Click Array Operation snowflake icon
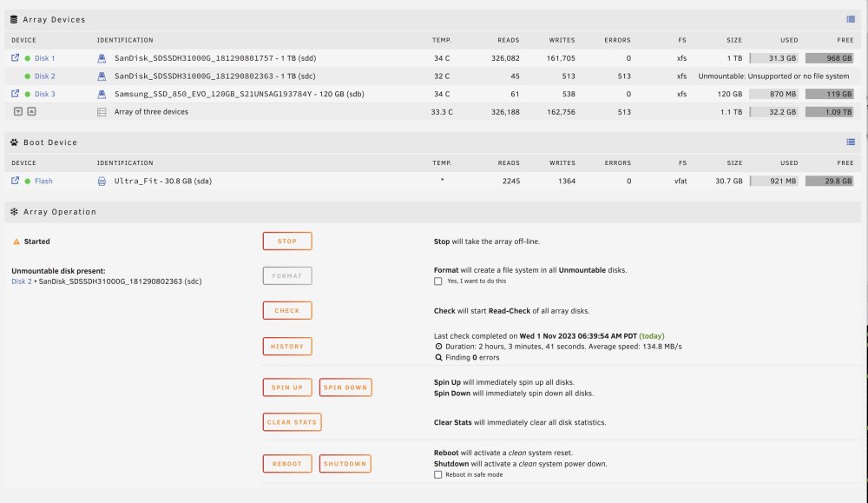868x503 pixels. coord(15,212)
